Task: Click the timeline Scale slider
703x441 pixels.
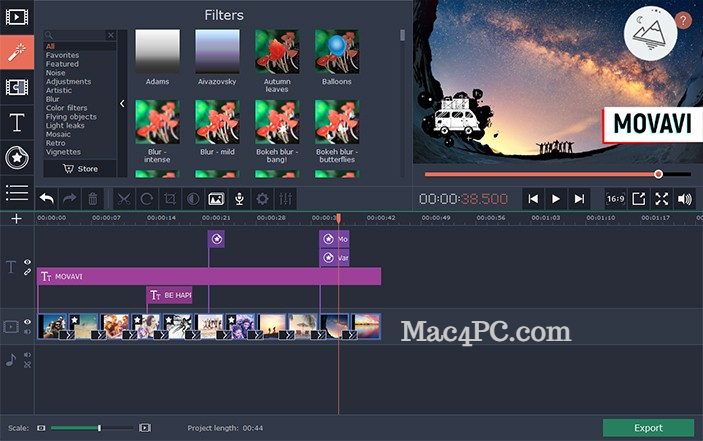Action: [92, 428]
